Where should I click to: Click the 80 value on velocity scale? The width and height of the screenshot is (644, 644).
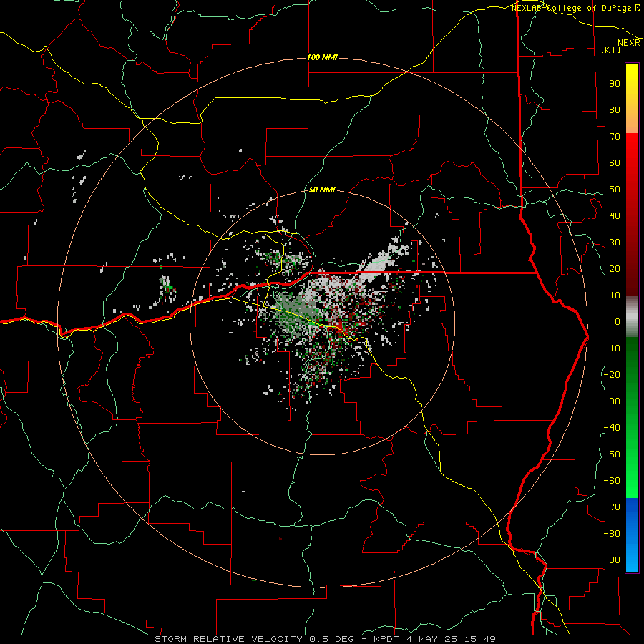615,109
